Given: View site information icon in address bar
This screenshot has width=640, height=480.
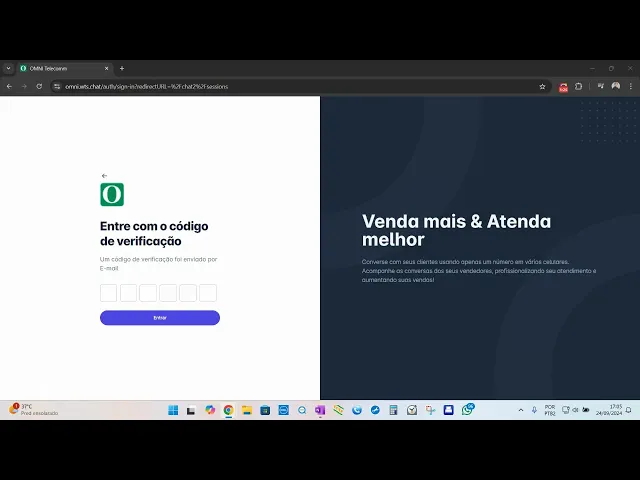Looking at the screenshot, I should 57,87.
